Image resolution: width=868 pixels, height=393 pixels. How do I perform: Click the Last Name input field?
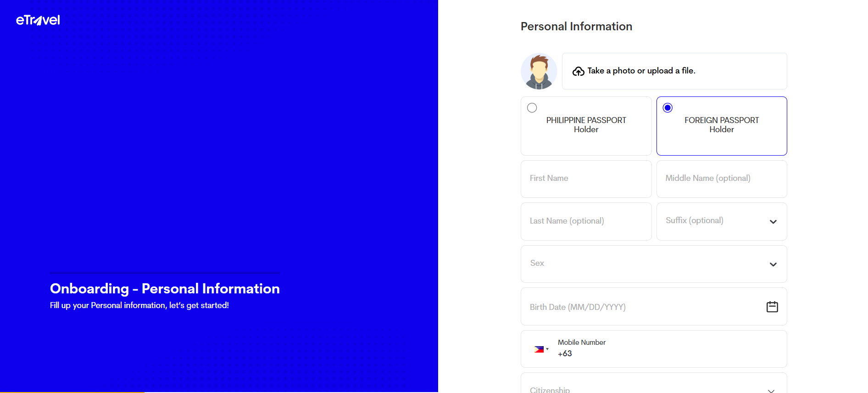coord(586,221)
